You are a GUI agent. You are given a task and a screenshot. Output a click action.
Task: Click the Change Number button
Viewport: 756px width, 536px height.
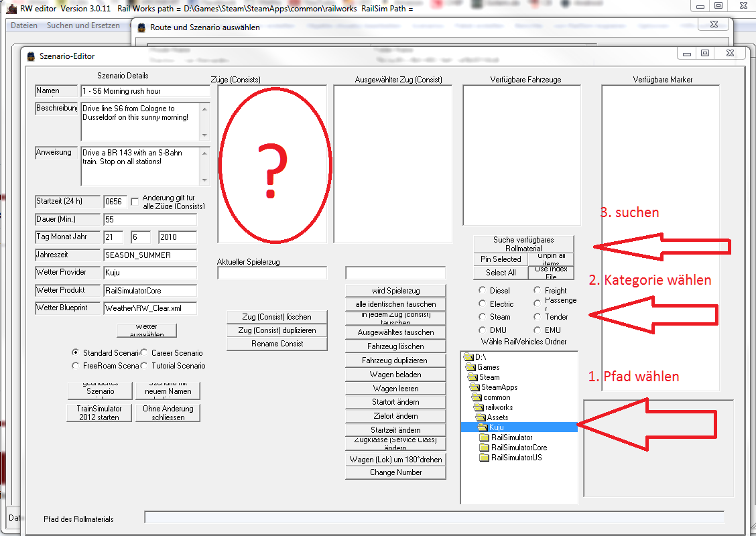pyautogui.click(x=395, y=472)
